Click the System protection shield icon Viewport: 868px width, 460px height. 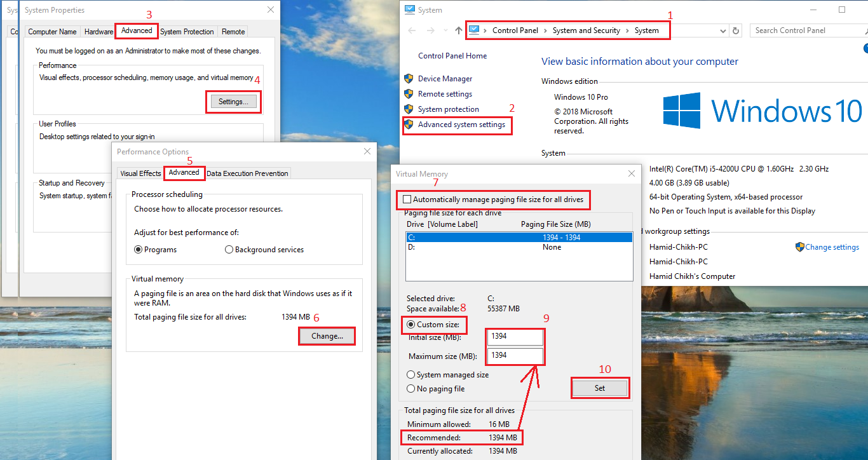pos(409,109)
